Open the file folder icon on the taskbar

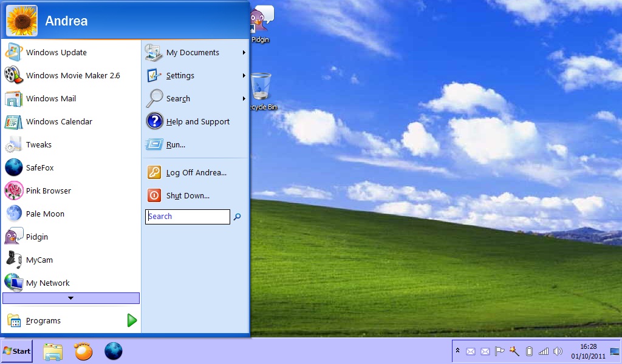pyautogui.click(x=53, y=351)
